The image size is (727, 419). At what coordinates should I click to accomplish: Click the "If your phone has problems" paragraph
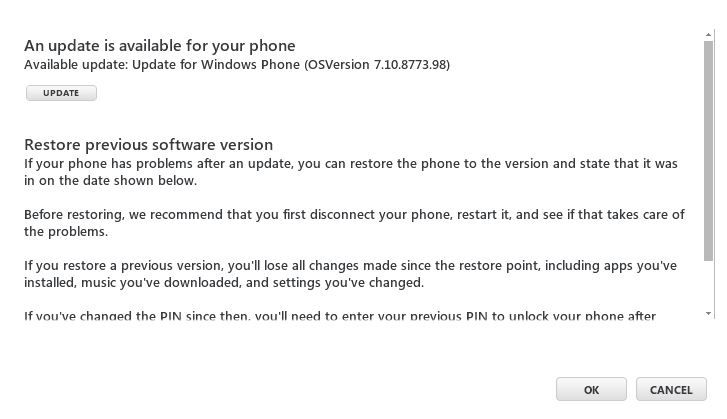click(350, 172)
